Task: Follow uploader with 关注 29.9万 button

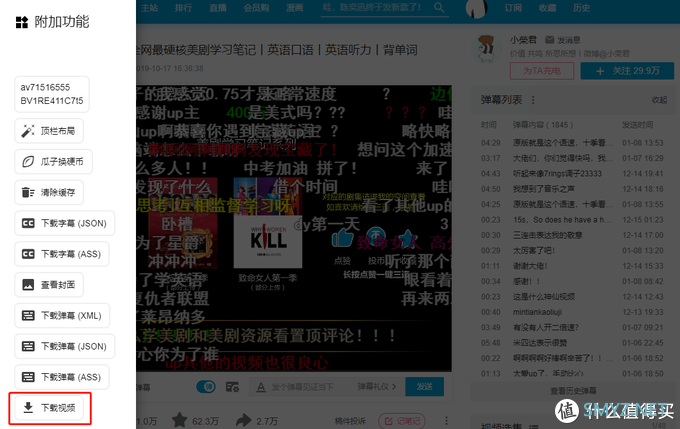Action: 627,71
